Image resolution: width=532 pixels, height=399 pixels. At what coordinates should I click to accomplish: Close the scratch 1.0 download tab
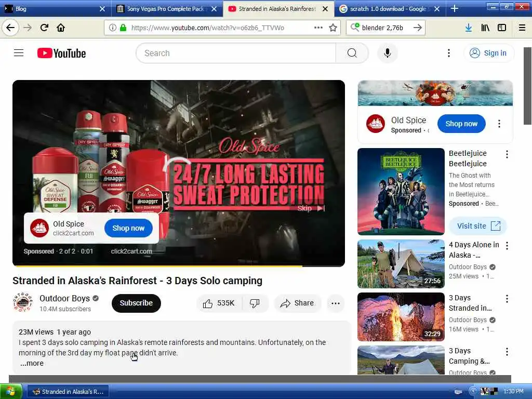[x=437, y=9]
